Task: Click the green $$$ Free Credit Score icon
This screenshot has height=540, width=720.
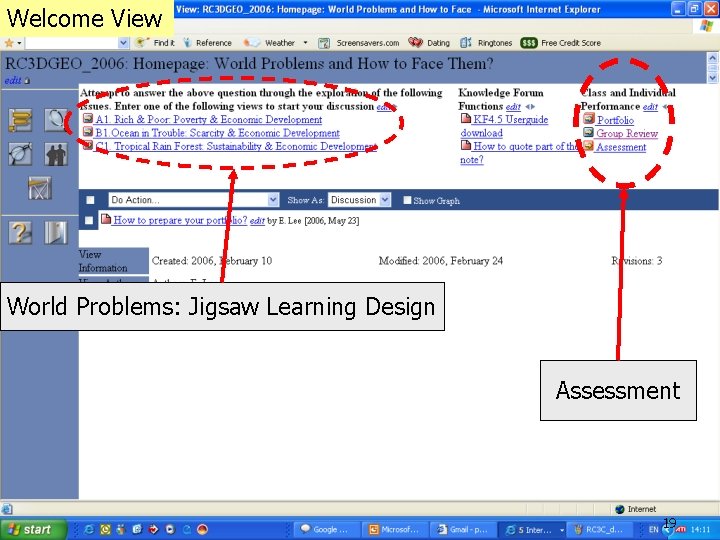Action: click(529, 43)
